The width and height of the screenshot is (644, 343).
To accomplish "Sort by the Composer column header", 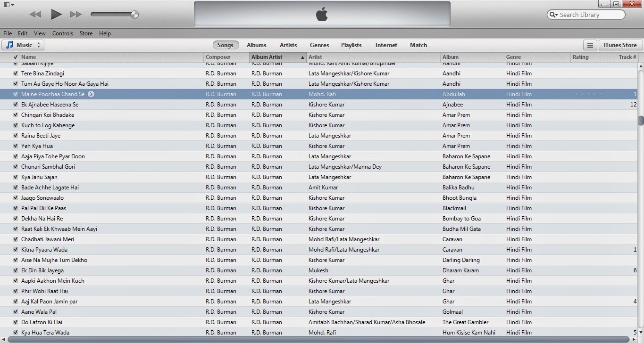I will (226, 57).
